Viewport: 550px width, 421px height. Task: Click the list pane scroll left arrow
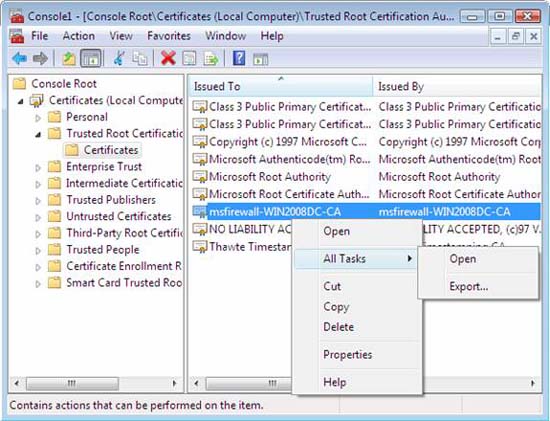pos(196,383)
